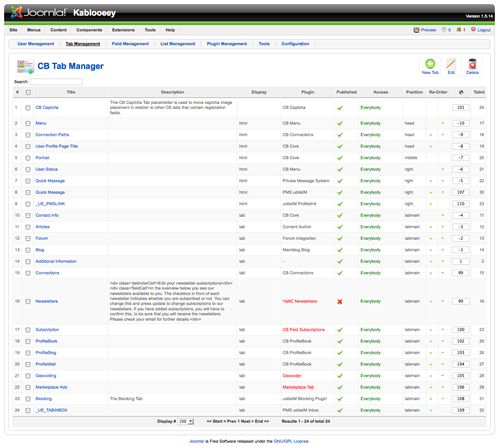The width and height of the screenshot is (499, 448).
Task: Click in the Search input field
Action: 56,82
